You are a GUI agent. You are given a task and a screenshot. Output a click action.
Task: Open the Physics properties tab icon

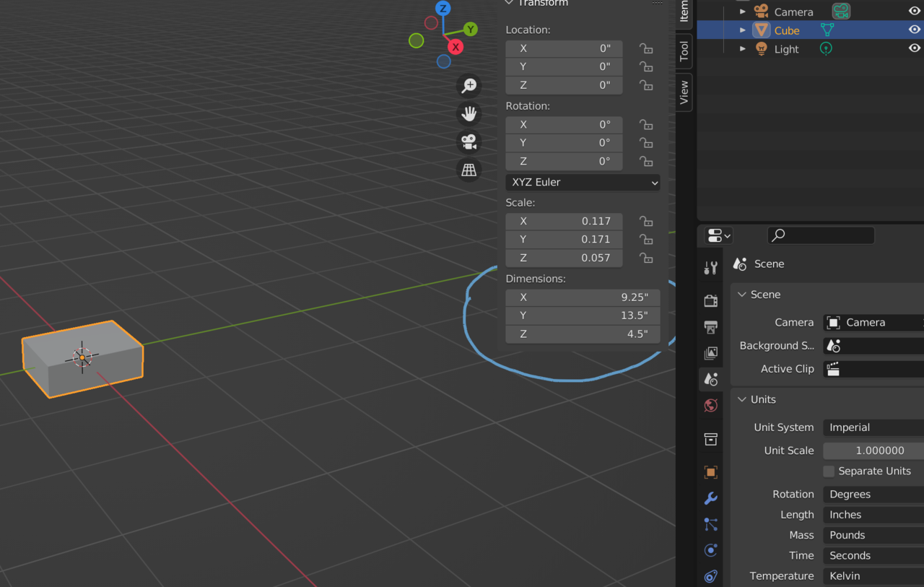click(x=710, y=550)
